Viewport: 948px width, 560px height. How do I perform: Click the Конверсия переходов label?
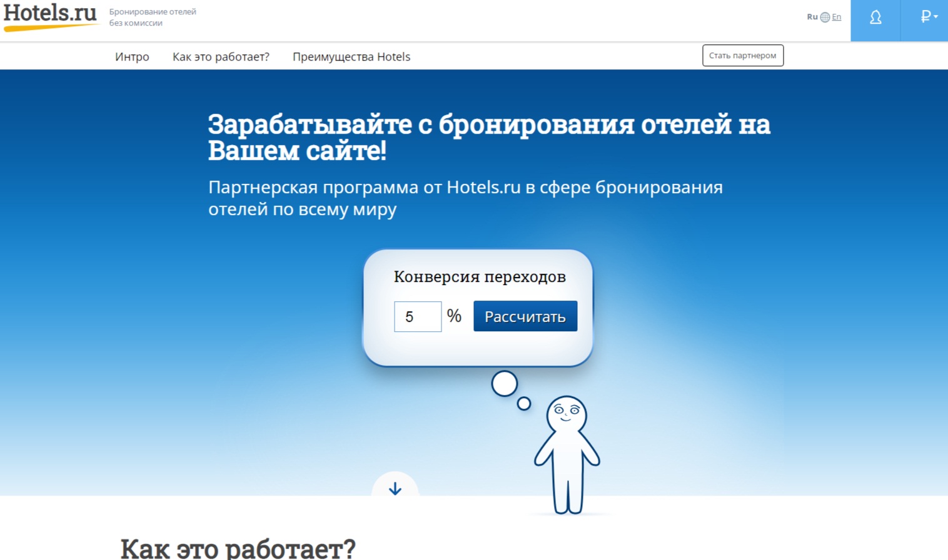(480, 277)
